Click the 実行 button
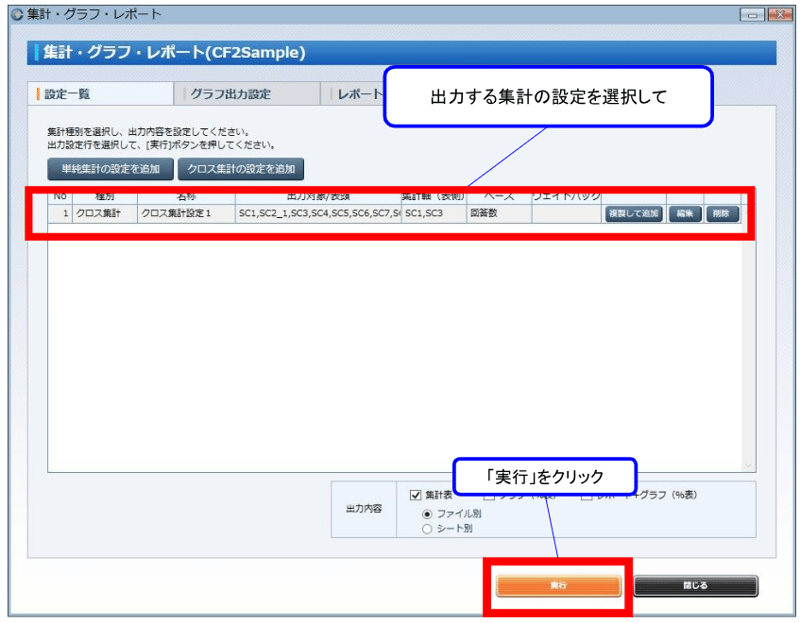The image size is (800, 623). [x=558, y=587]
